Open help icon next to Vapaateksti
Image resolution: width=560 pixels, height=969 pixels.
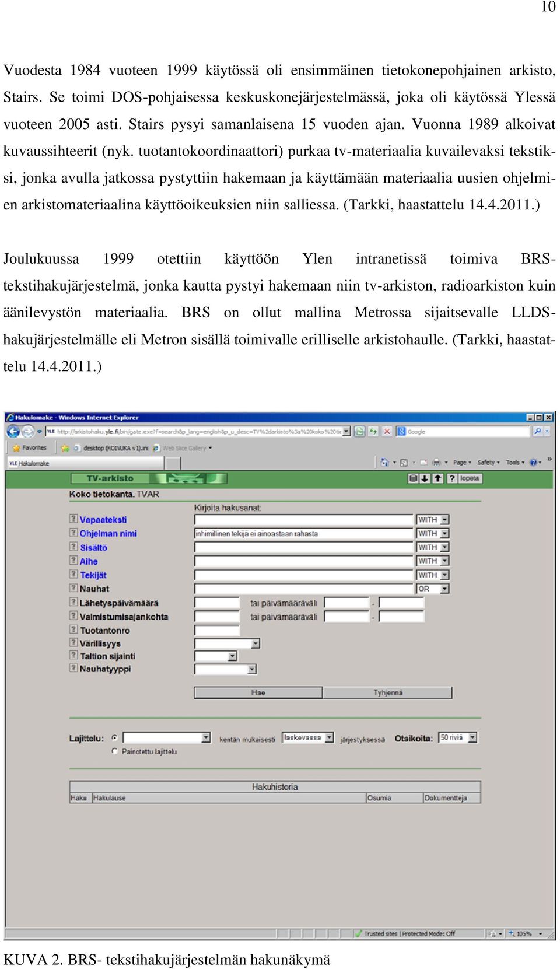73,519
